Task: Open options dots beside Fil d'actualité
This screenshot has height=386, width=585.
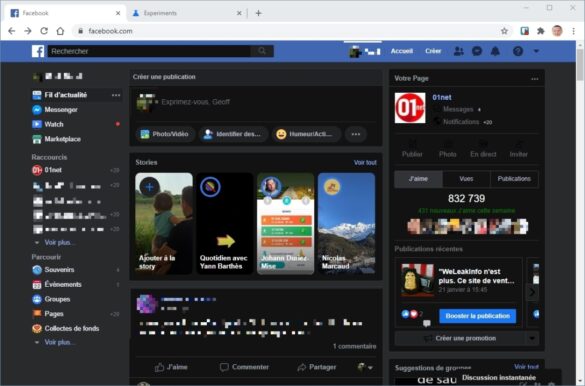Action: 116,95
